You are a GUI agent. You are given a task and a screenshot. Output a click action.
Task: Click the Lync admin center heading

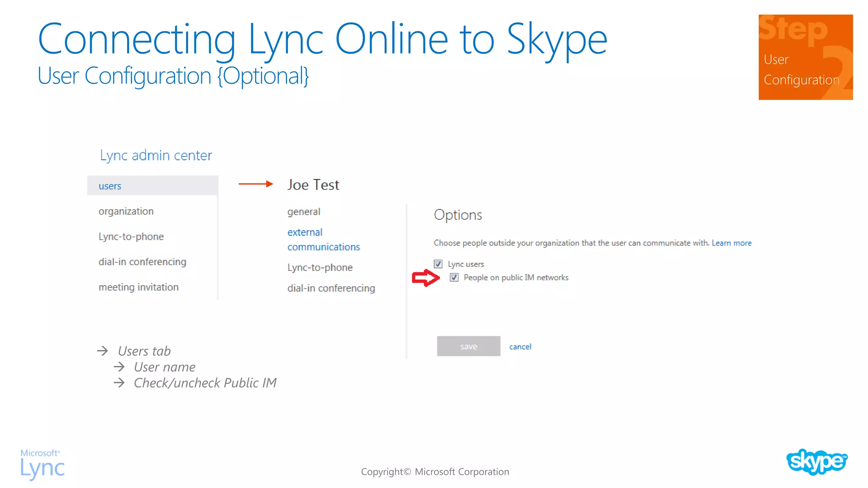coord(156,155)
